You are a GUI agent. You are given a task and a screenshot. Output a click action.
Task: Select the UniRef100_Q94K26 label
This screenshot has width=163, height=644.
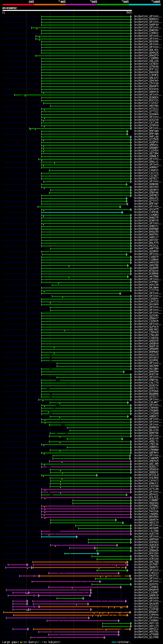146,53
